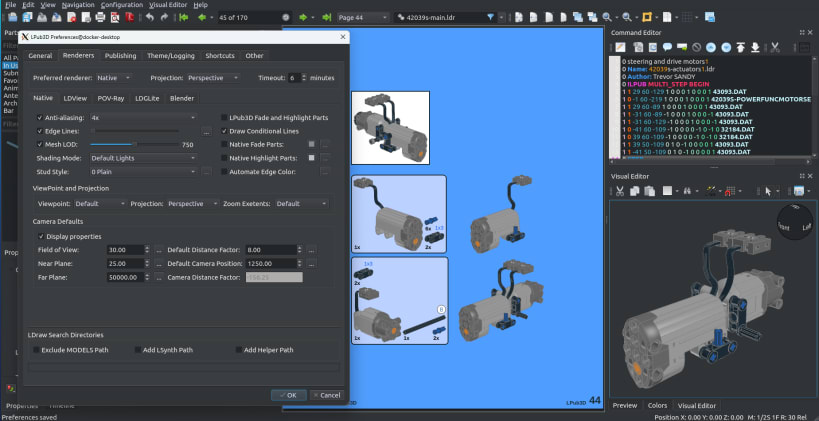Click the Field of View input field

tap(124, 249)
